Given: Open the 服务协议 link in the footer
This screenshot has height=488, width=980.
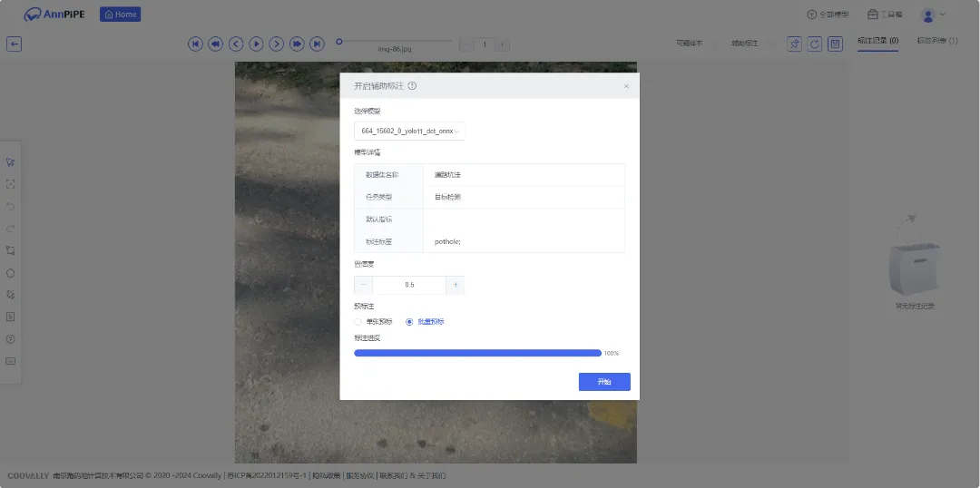Looking at the screenshot, I should pos(360,475).
